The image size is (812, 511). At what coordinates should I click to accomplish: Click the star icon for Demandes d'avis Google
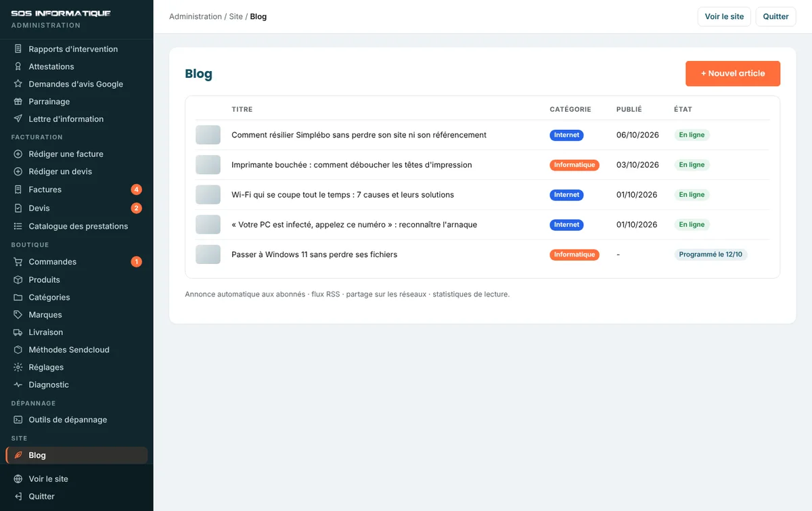[x=18, y=84]
